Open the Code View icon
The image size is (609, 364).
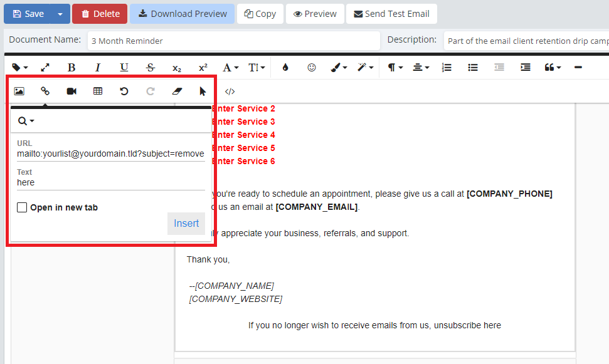tap(230, 91)
